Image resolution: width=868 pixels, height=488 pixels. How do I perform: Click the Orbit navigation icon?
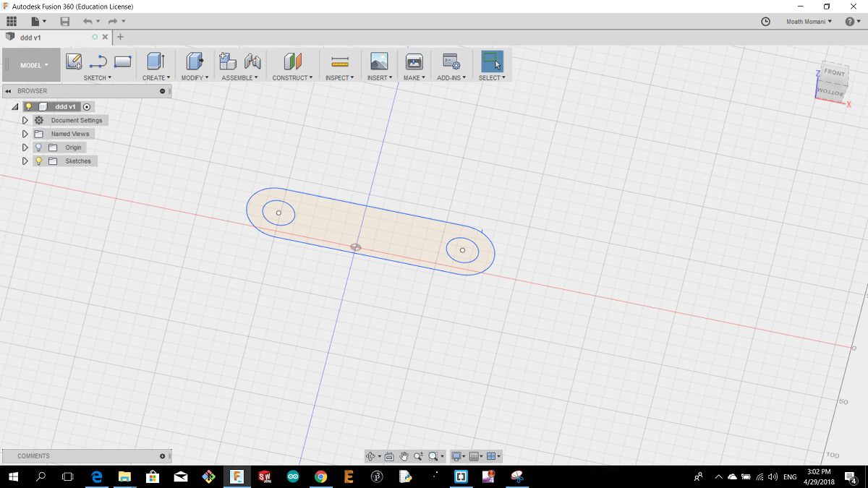coord(370,456)
